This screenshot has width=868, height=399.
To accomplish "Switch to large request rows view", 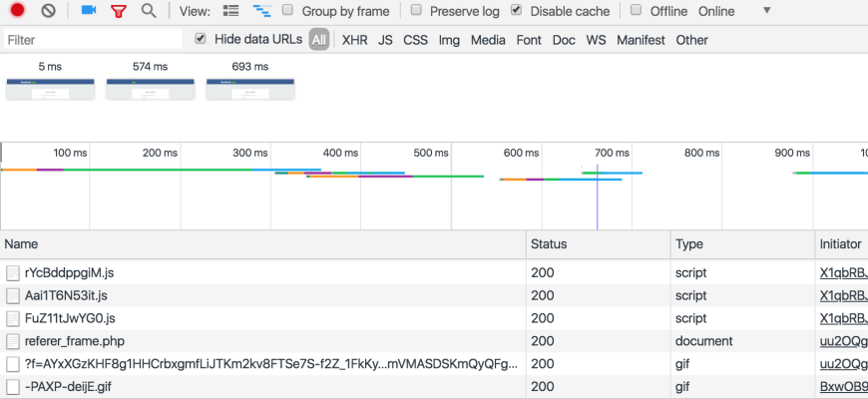I will [230, 11].
